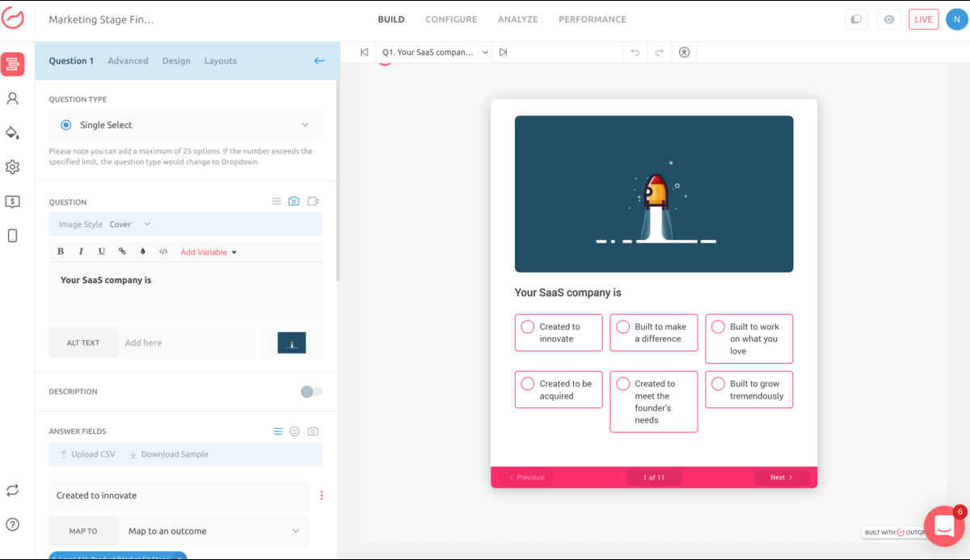Click the Next button in preview

(x=781, y=478)
